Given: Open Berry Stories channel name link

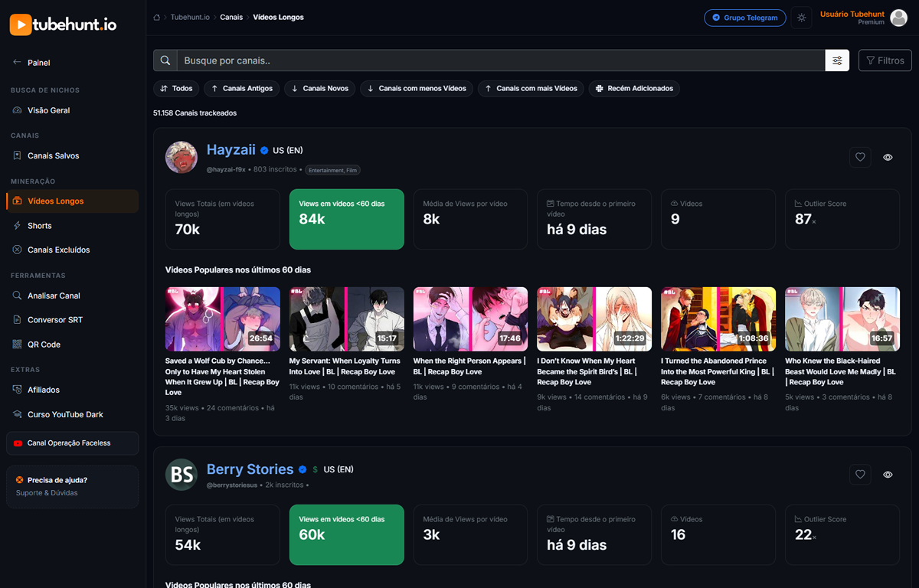Looking at the screenshot, I should point(250,469).
